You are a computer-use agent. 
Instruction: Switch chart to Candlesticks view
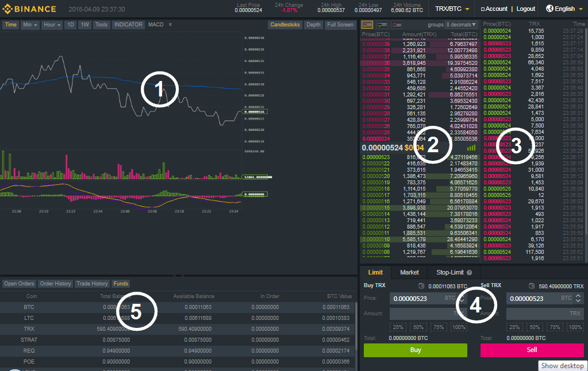[285, 24]
